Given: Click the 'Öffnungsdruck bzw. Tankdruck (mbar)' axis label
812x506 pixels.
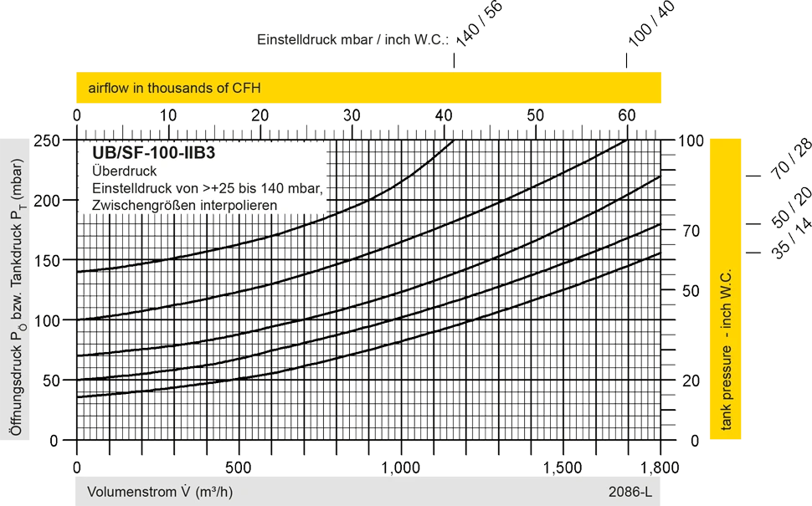Looking at the screenshot, I should (x=15, y=287).
